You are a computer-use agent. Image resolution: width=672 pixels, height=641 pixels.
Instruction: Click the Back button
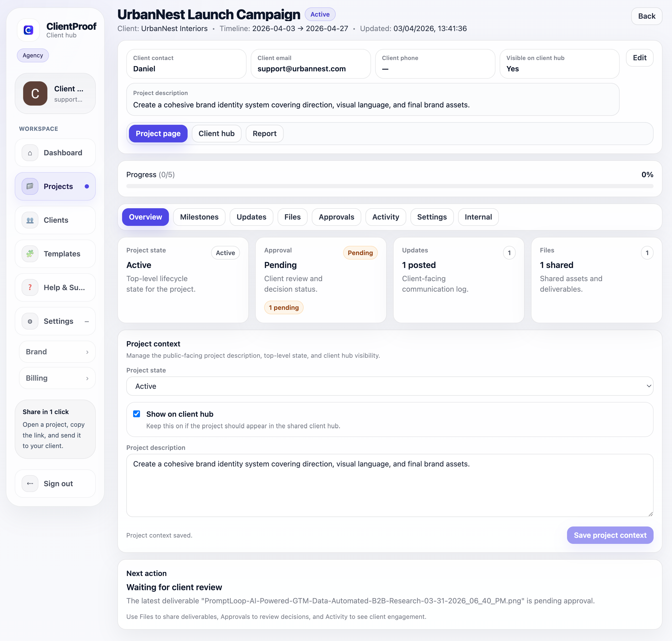[x=646, y=16]
